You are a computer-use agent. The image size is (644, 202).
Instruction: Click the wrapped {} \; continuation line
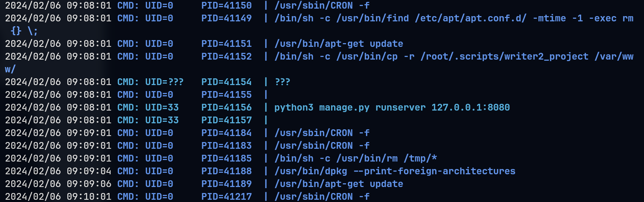click(x=24, y=31)
